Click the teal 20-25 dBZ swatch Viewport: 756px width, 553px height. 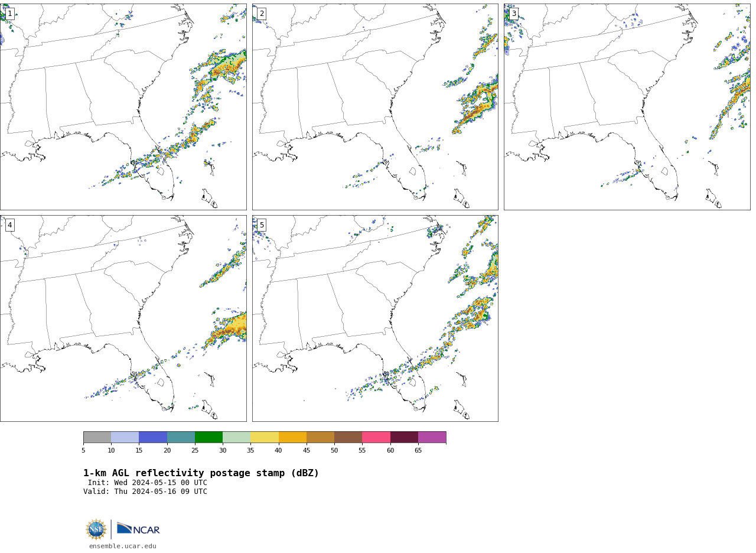[x=181, y=437]
